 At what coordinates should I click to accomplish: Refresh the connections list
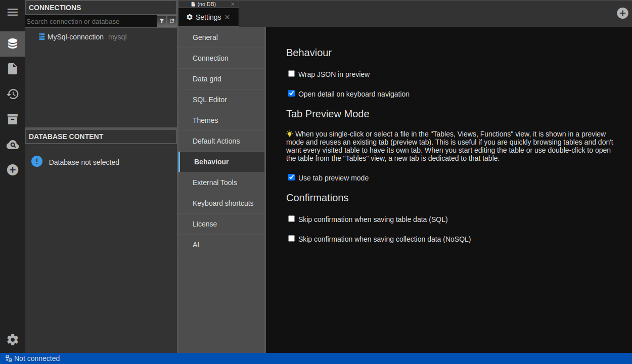(172, 21)
